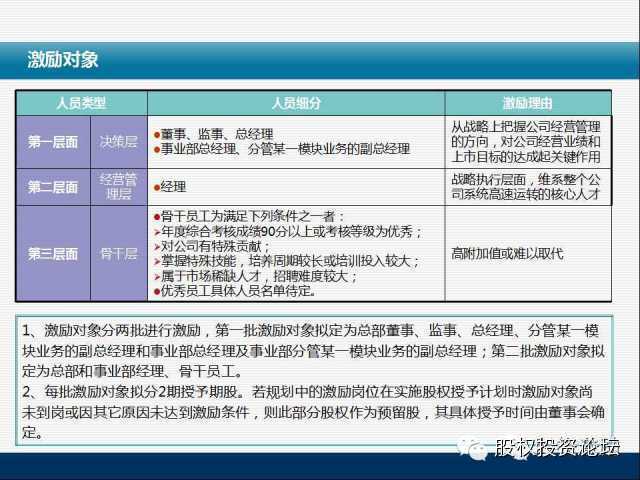Click the 战略执行层面 reason cell
This screenshot has height=480, width=640.
pos(526,187)
